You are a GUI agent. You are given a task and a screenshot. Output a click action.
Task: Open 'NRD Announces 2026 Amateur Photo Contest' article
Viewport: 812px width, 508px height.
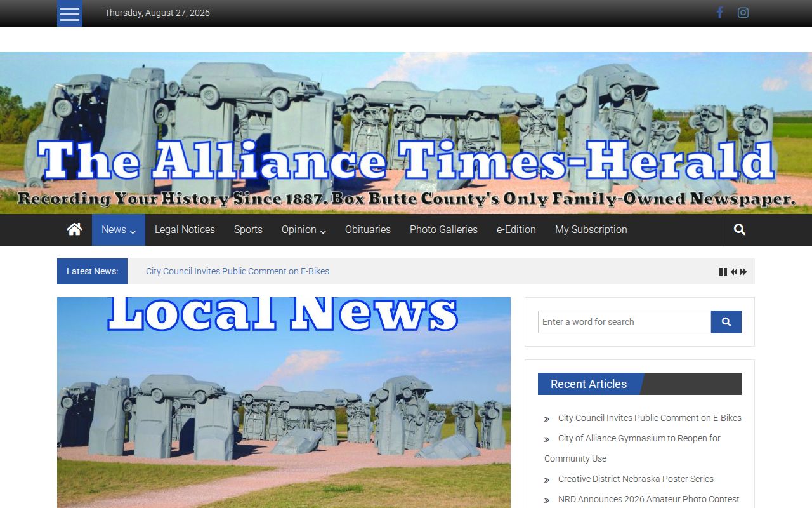[x=648, y=499]
